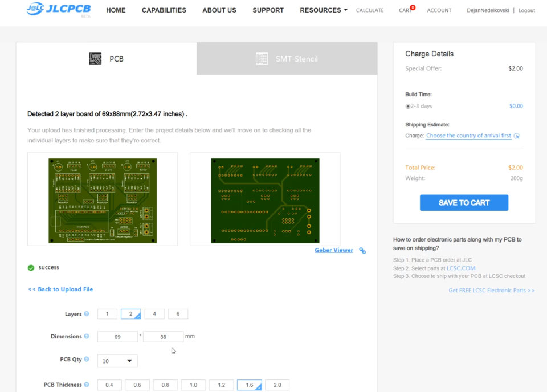Image resolution: width=547 pixels, height=392 pixels.
Task: Click the width dimension input field
Action: click(x=117, y=336)
